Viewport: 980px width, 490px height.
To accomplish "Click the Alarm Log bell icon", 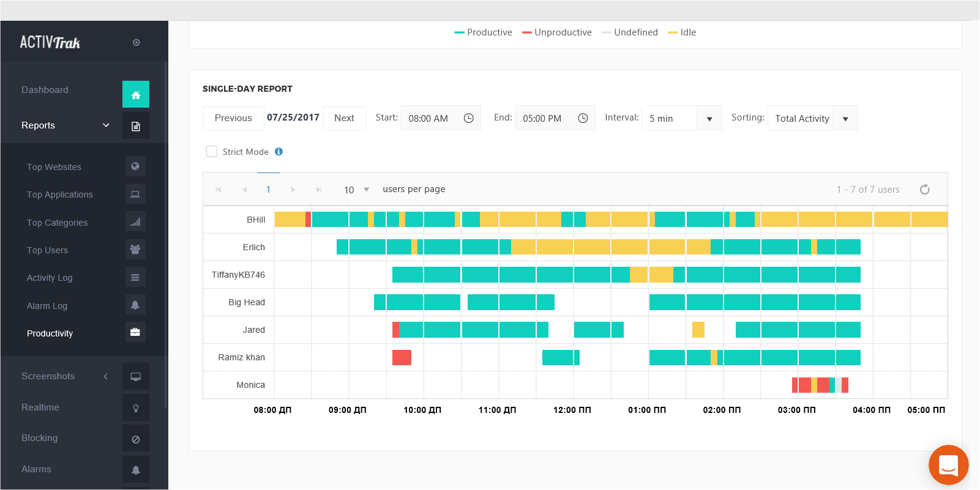I will click(135, 305).
